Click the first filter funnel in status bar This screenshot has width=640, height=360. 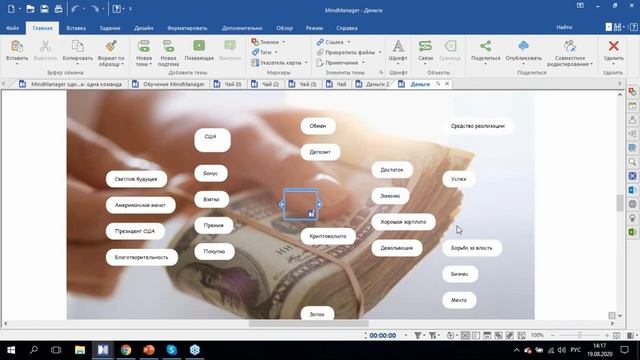418,336
